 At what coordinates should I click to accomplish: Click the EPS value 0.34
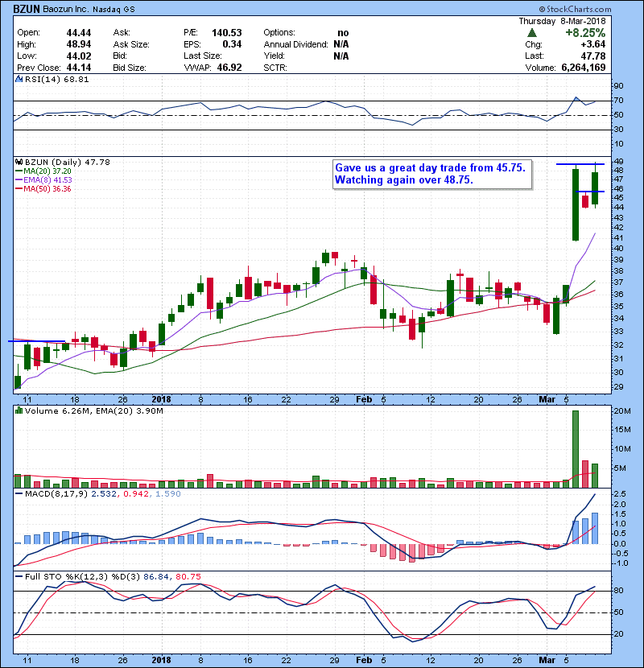click(x=232, y=44)
